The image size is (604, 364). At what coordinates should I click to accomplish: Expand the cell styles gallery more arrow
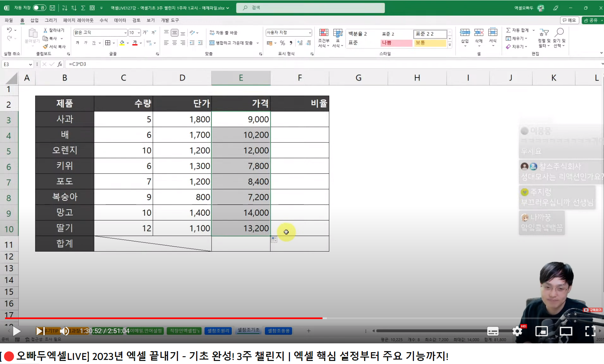pyautogui.click(x=450, y=45)
